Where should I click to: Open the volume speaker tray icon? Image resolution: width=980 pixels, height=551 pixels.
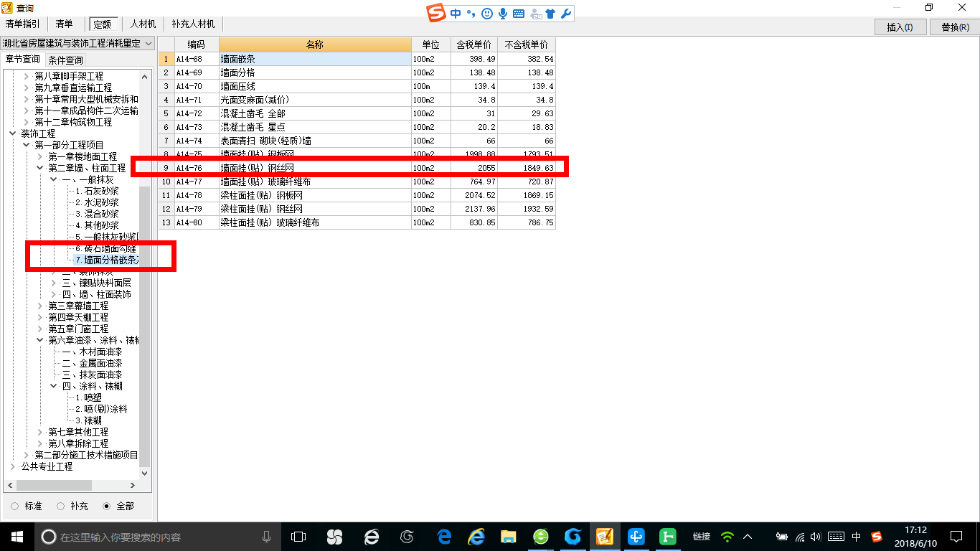(x=817, y=537)
